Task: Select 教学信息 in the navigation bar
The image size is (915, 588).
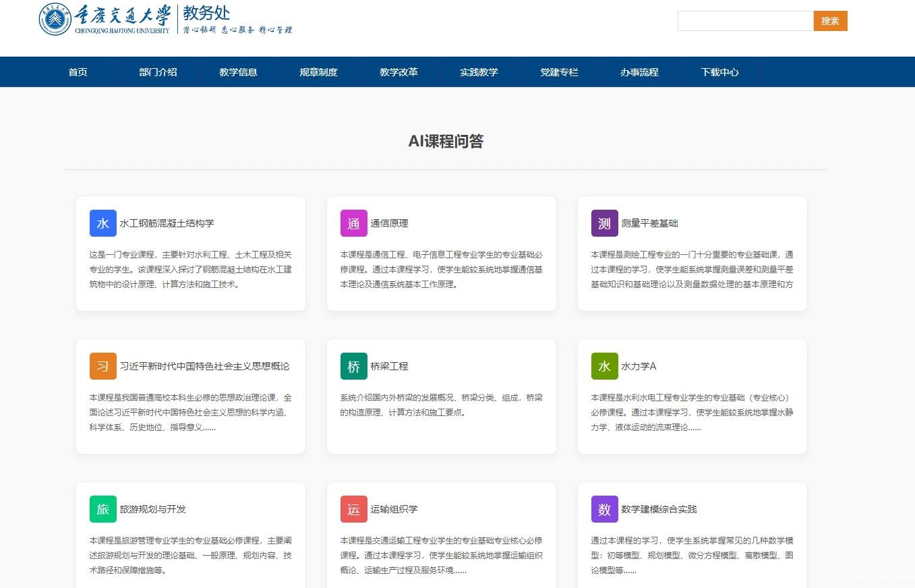Action: tap(238, 72)
